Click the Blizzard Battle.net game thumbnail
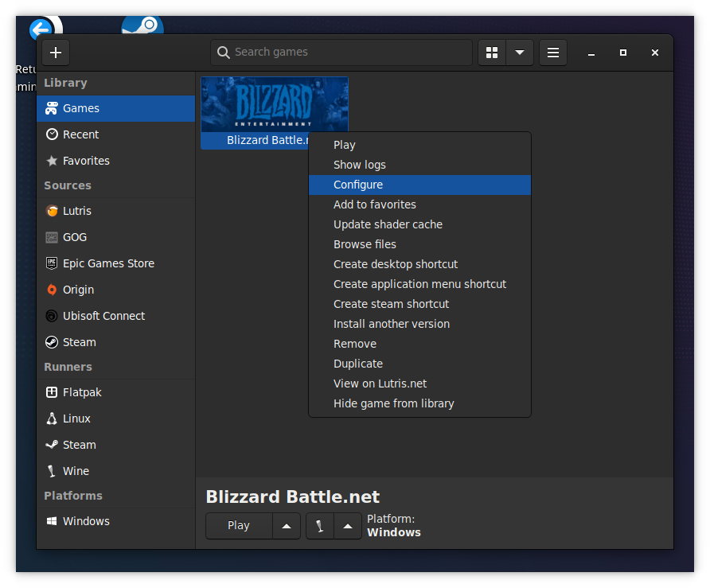Image resolution: width=710 pixels, height=588 pixels. pos(275,104)
